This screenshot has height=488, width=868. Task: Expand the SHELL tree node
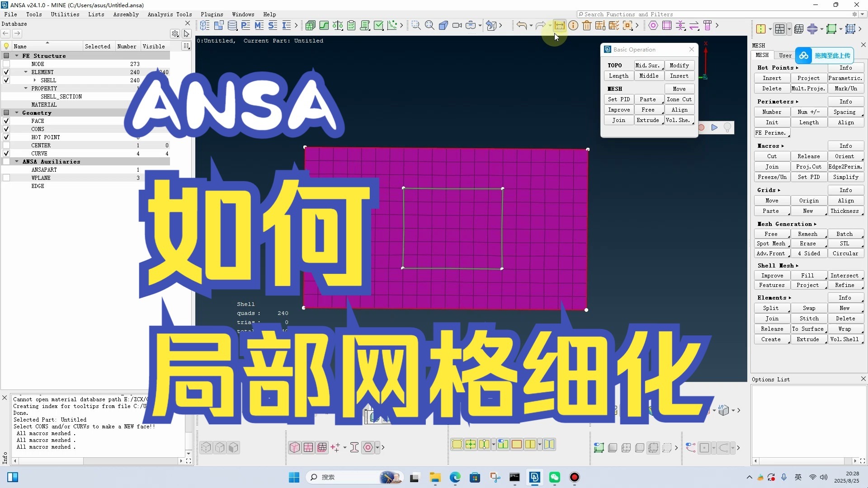pos(34,80)
